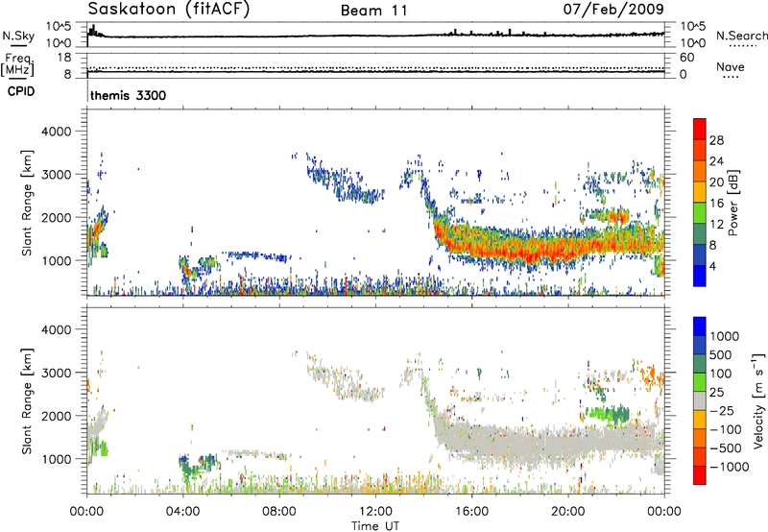The image size is (768, 532).
Task: Click the "-100" label on velocity color bar
Action: (x=726, y=429)
